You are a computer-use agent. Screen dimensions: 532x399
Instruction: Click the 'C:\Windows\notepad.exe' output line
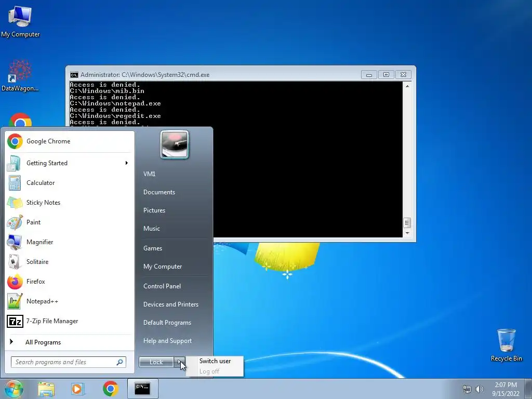tap(115, 103)
